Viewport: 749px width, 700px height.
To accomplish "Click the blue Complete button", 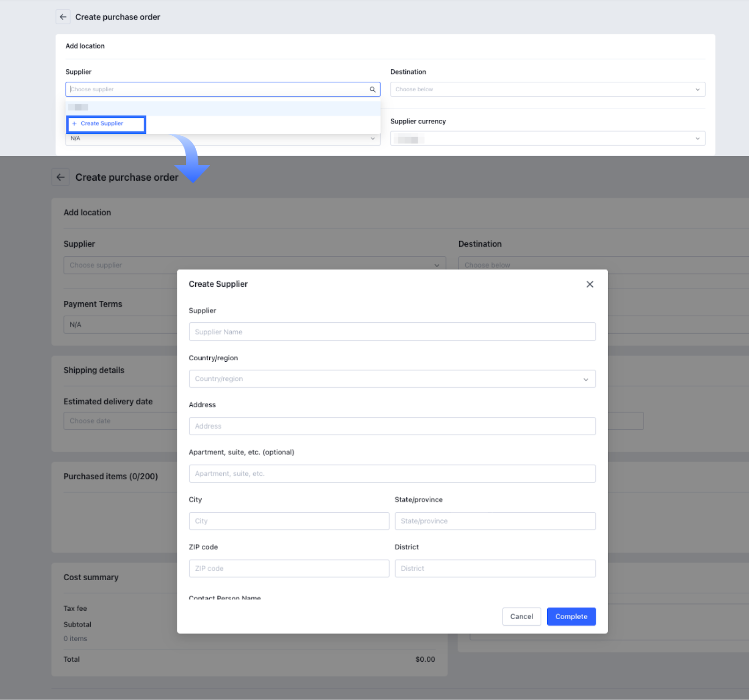I will coord(571,617).
